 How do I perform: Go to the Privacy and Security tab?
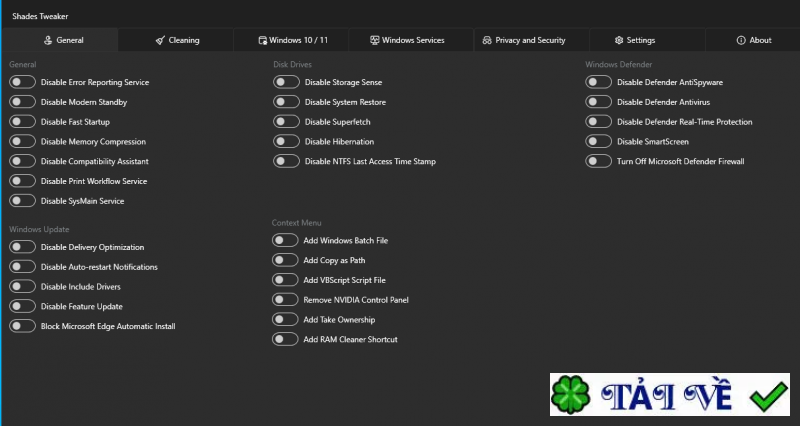tap(532, 40)
